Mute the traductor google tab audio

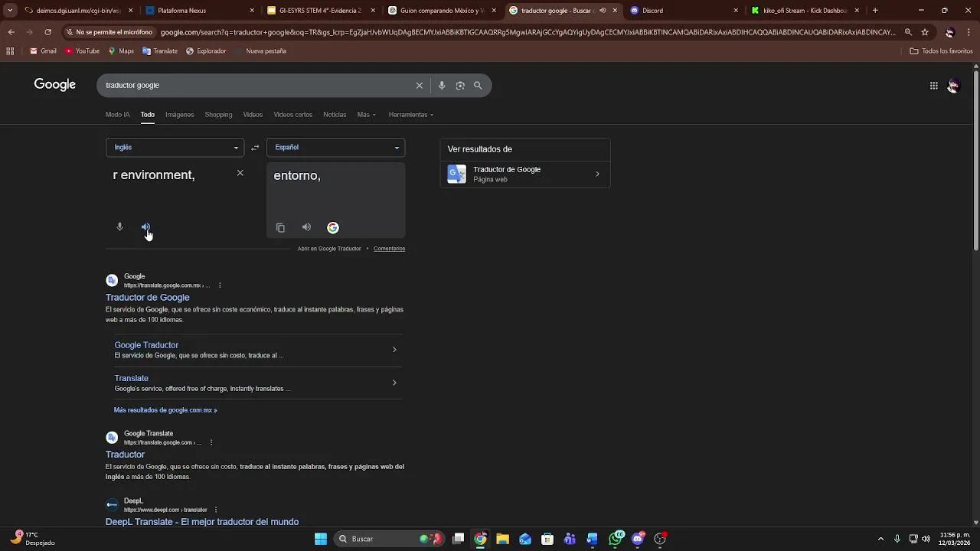pos(603,11)
